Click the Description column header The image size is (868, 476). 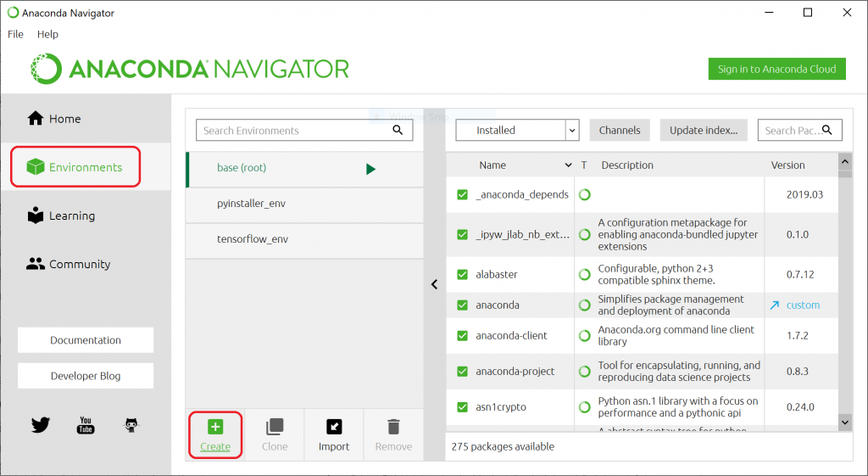click(x=627, y=165)
